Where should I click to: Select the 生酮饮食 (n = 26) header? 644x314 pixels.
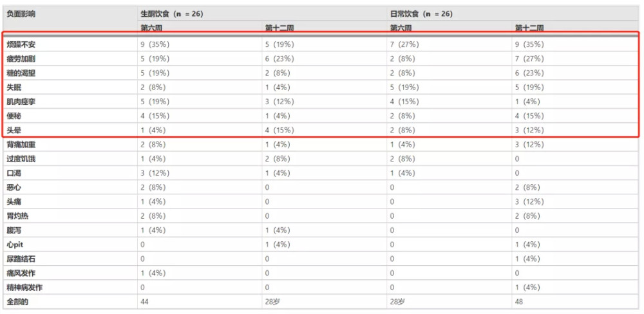pos(172,13)
